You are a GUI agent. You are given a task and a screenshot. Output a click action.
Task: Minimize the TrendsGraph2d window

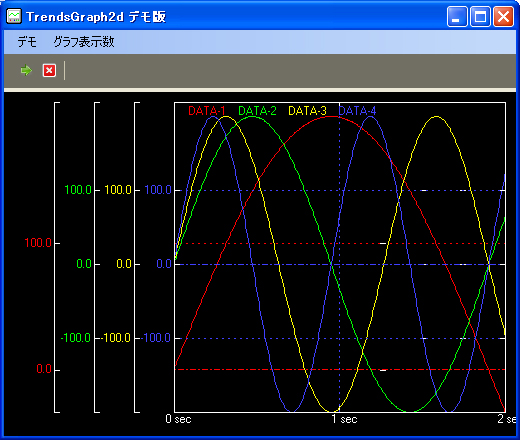457,16
